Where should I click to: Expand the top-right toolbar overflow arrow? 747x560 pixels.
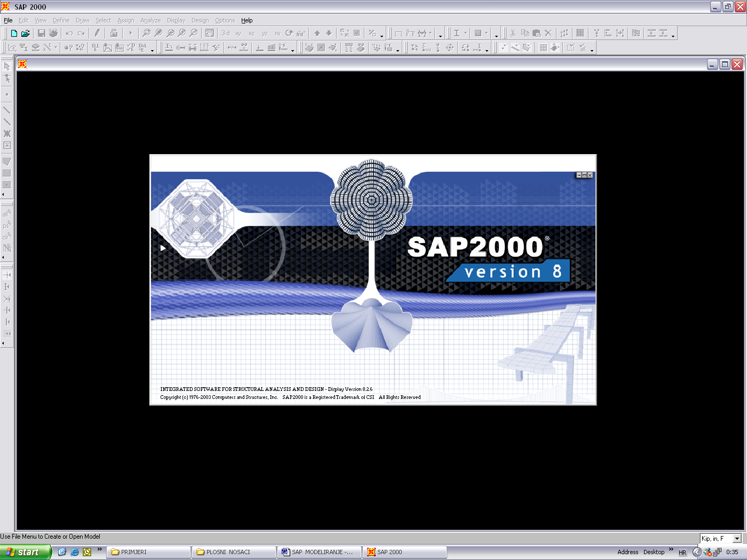pos(673,36)
